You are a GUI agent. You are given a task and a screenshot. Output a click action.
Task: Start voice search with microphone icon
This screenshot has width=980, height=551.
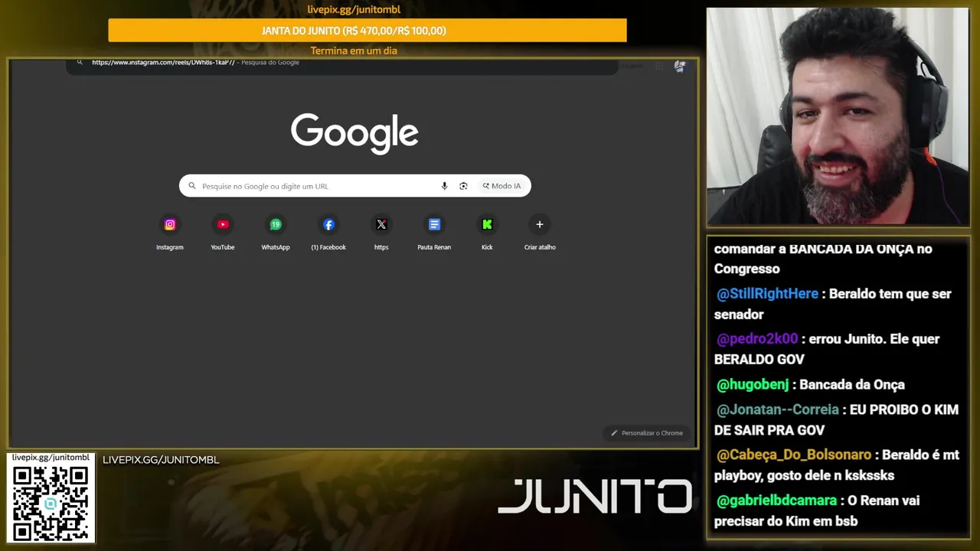444,186
